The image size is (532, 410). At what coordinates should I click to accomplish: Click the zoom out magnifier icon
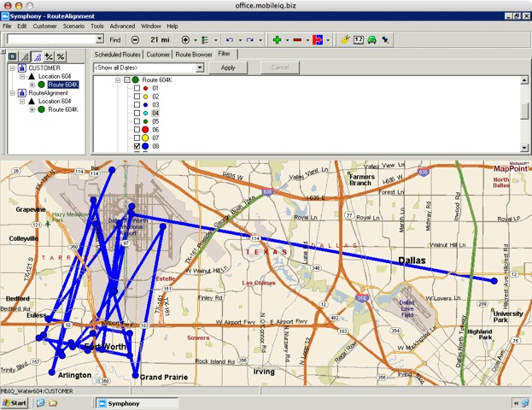point(136,39)
